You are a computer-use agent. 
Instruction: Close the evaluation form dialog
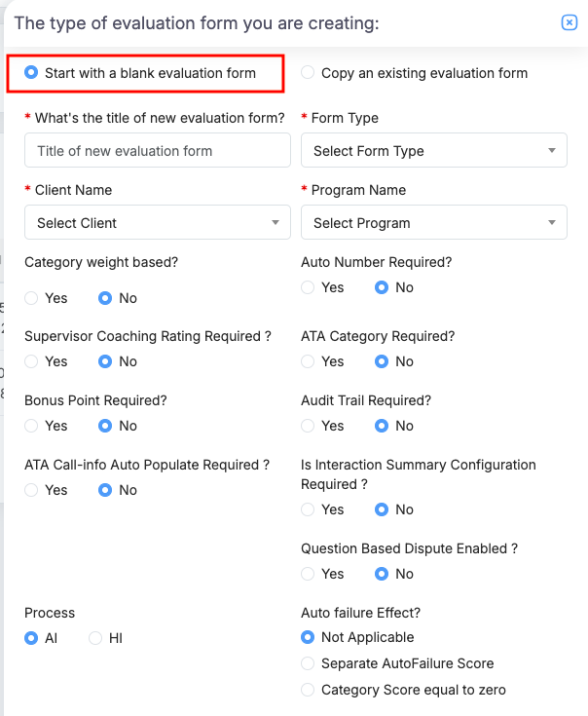point(570,22)
